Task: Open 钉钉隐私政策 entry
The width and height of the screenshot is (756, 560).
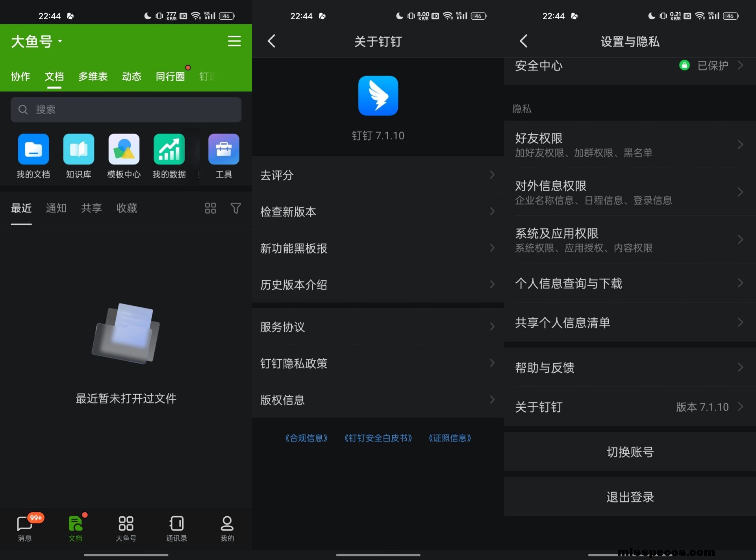Action: [x=378, y=363]
